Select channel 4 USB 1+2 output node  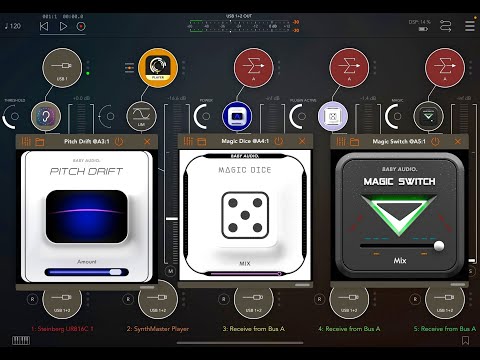pos(349,303)
